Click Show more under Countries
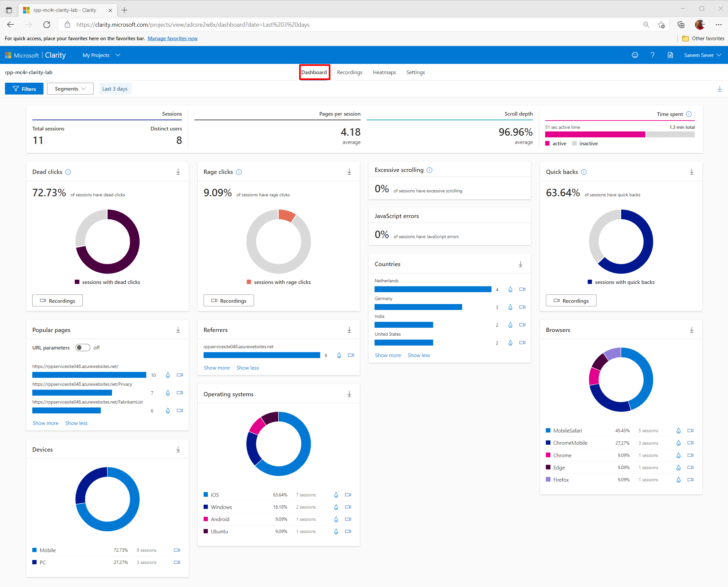 [x=388, y=355]
